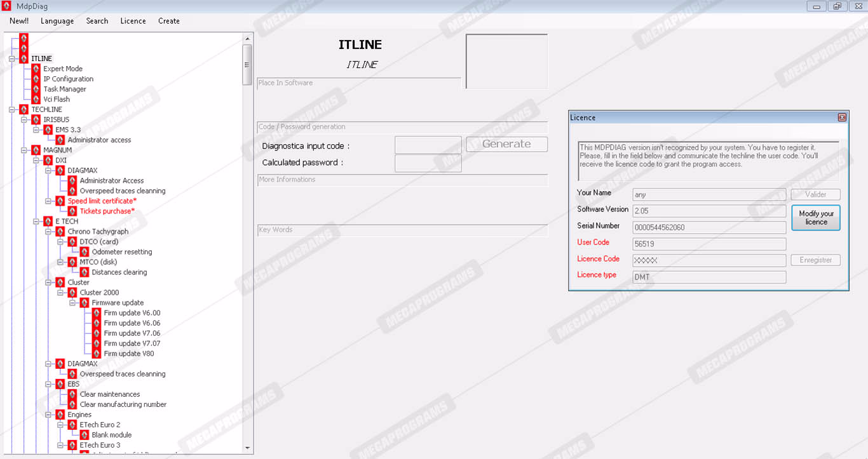The image size is (868, 459).
Task: Select the ETech Euro 2 node
Action: (100, 425)
